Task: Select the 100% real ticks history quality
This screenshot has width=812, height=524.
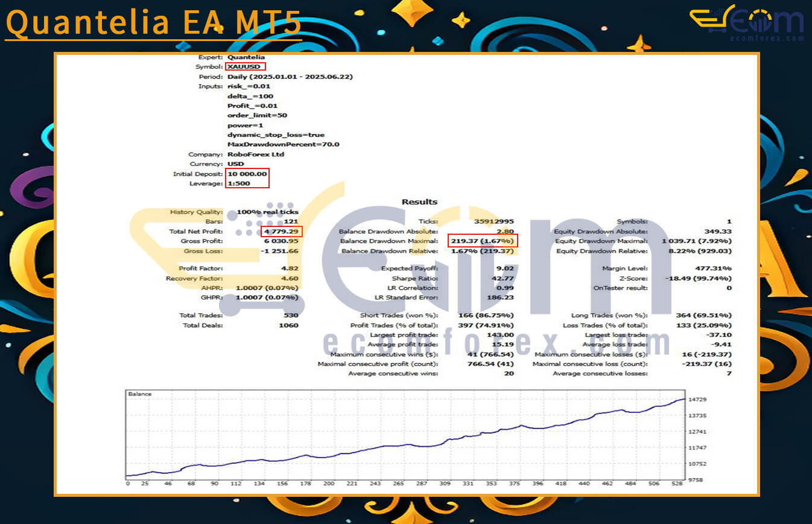Action: (267, 212)
